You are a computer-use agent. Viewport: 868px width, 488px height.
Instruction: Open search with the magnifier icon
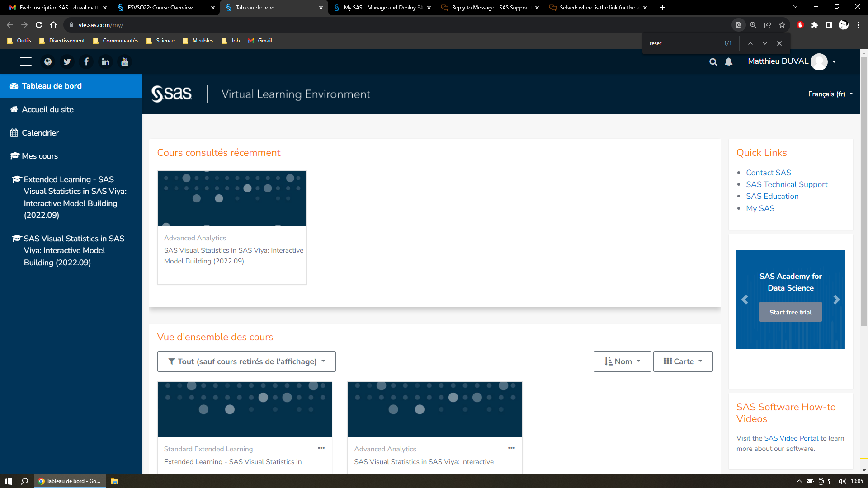[713, 62]
